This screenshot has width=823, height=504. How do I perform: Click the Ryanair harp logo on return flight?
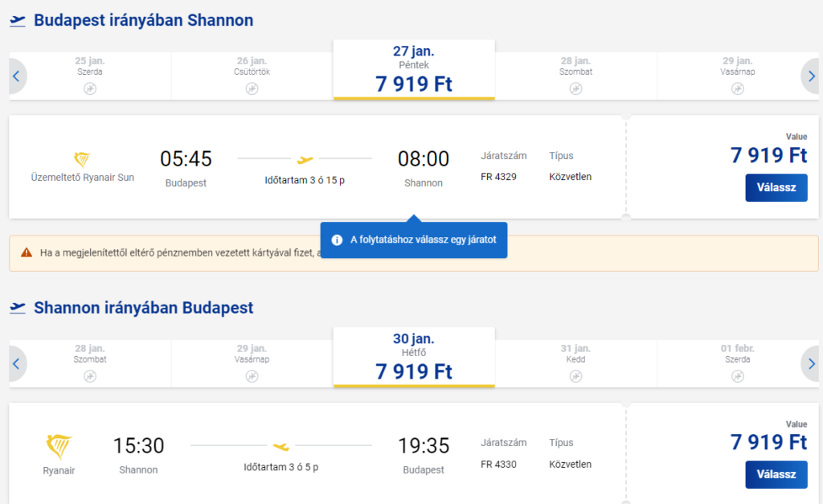point(59,447)
